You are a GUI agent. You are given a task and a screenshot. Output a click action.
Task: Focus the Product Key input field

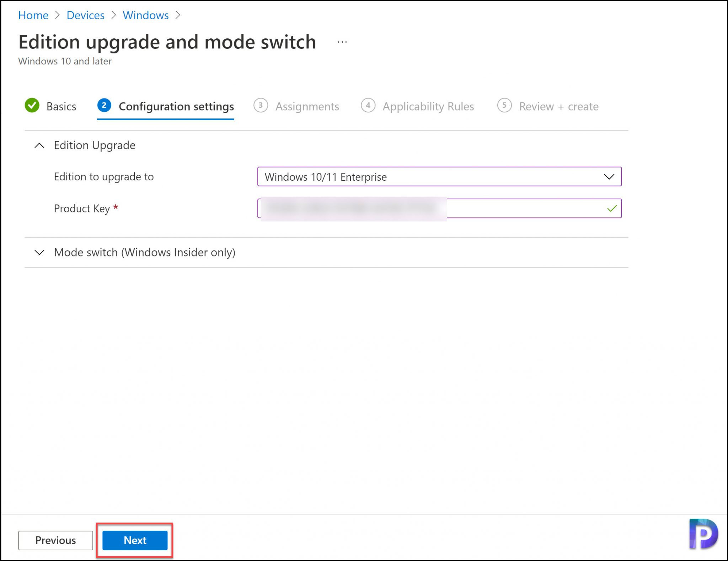click(439, 208)
